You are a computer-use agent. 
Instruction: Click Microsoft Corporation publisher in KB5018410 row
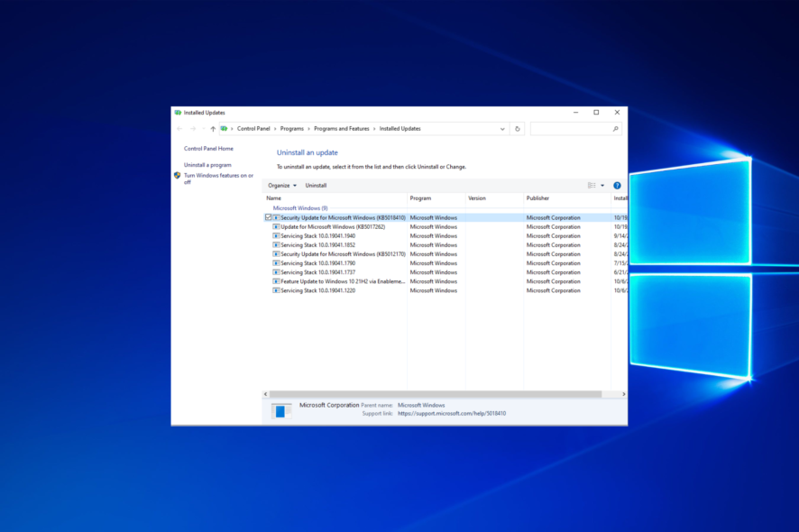(x=554, y=217)
